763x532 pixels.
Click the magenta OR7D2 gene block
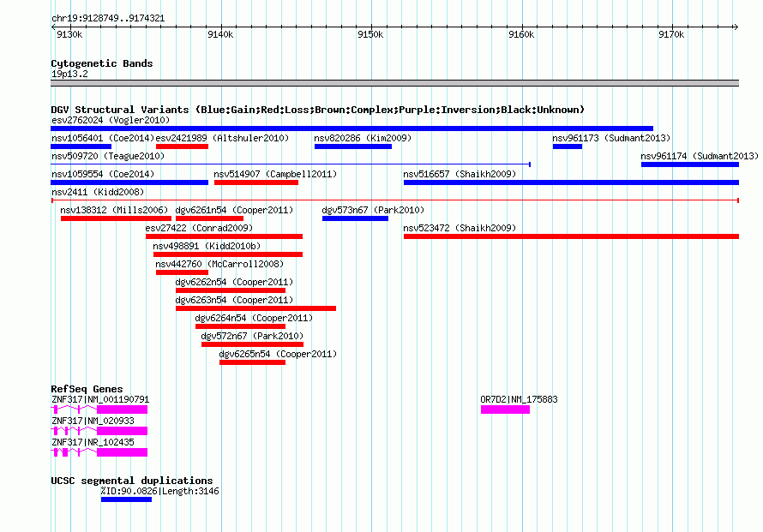tap(505, 409)
